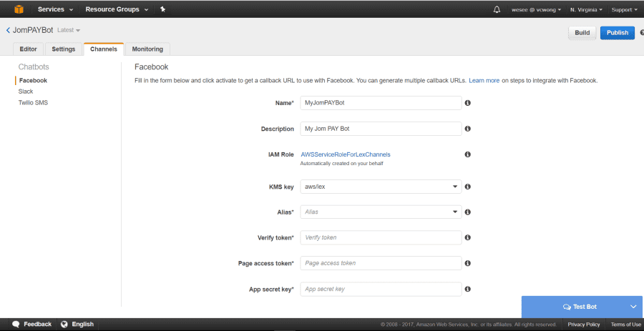
Task: Open the Services menu
Action: click(55, 9)
